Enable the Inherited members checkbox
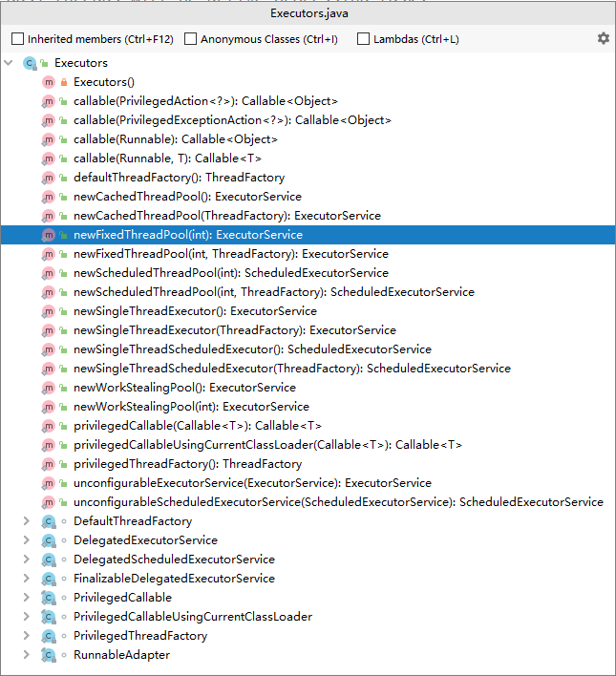The image size is (616, 676). coord(18,39)
